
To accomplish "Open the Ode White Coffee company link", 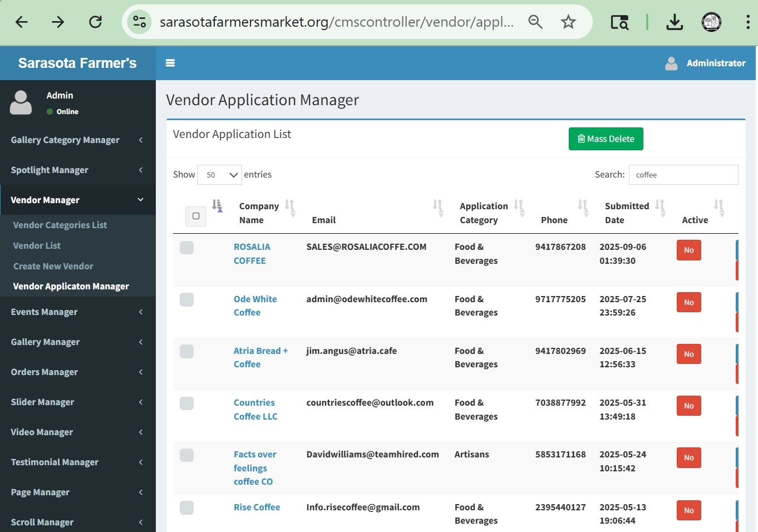I will click(x=255, y=306).
